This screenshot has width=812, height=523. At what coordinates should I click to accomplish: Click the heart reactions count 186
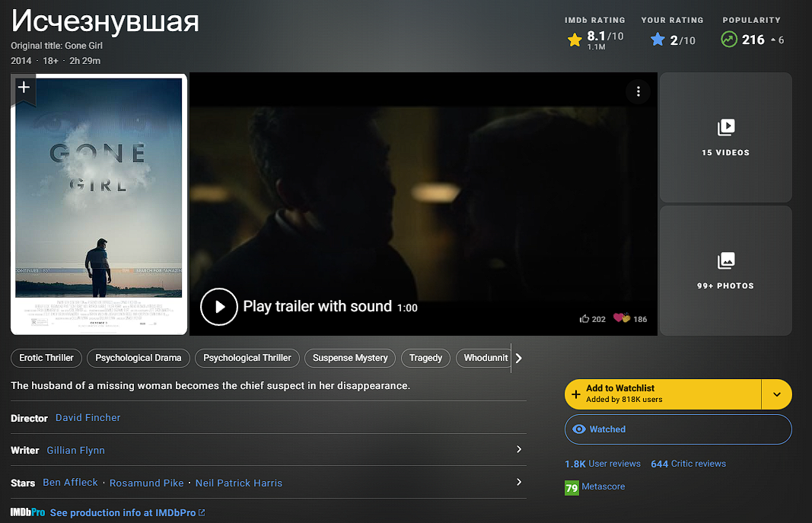629,318
